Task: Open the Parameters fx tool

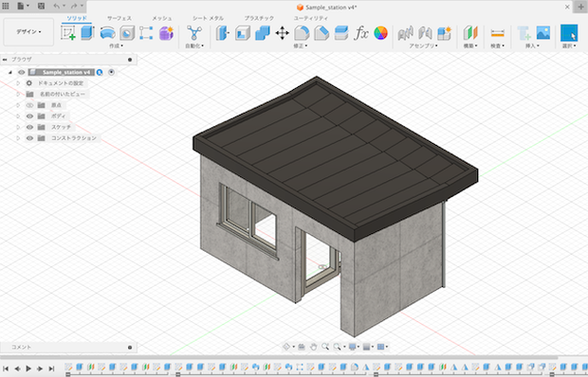Action: coord(361,33)
